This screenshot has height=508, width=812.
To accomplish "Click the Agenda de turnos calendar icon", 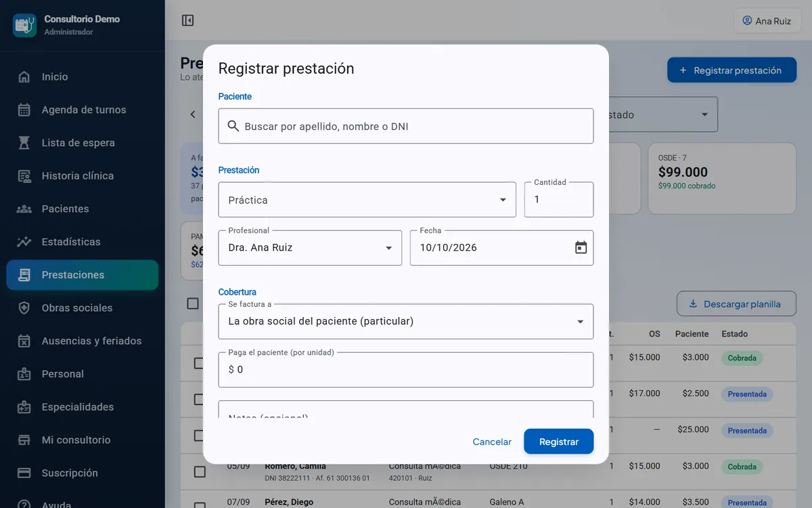I will click(24, 110).
